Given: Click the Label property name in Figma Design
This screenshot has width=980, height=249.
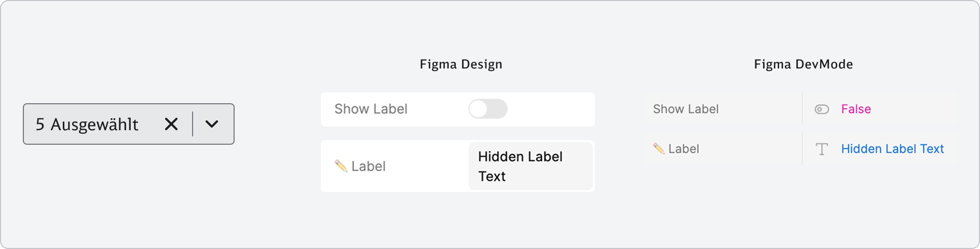Looking at the screenshot, I should coord(369,166).
